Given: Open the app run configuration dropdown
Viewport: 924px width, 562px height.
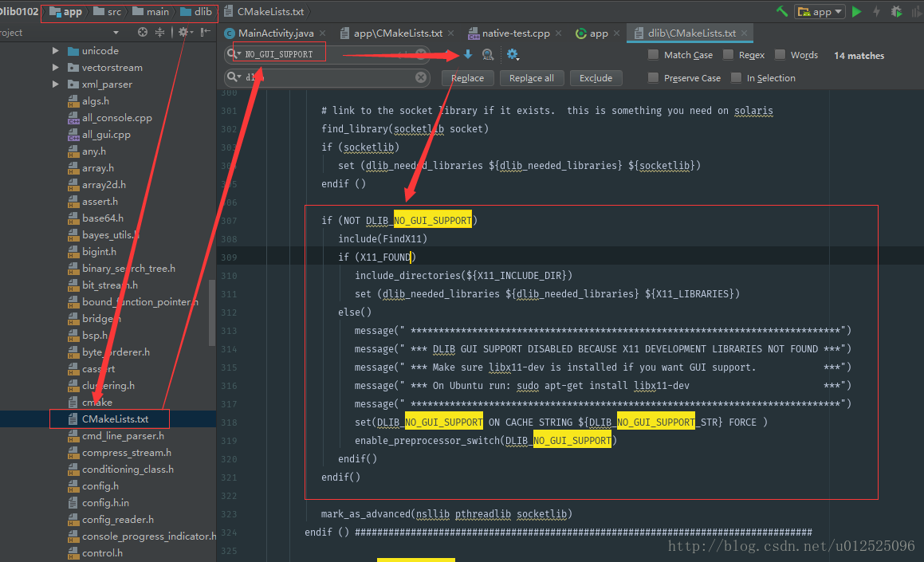Looking at the screenshot, I should (x=820, y=11).
